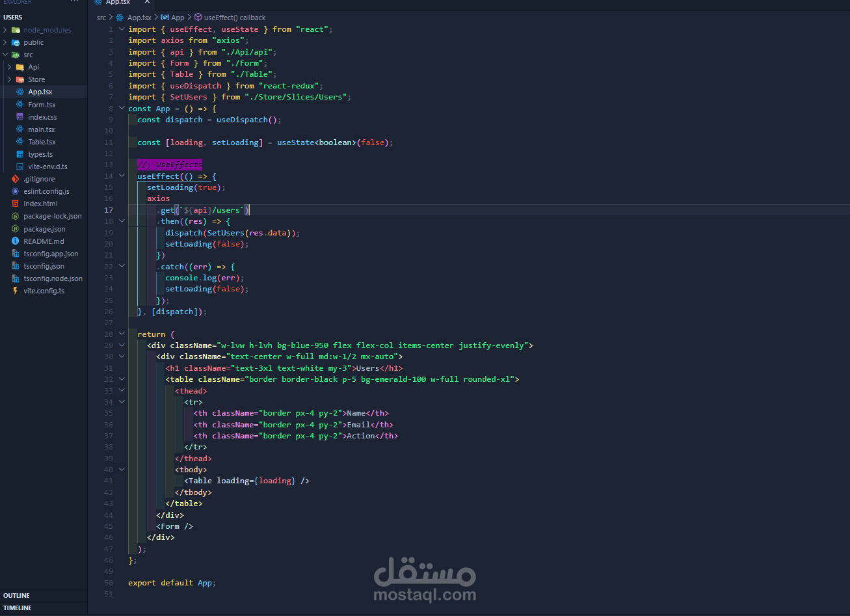Click the node_modules folder icon
Screen dimensions: 850x616
coord(16,30)
